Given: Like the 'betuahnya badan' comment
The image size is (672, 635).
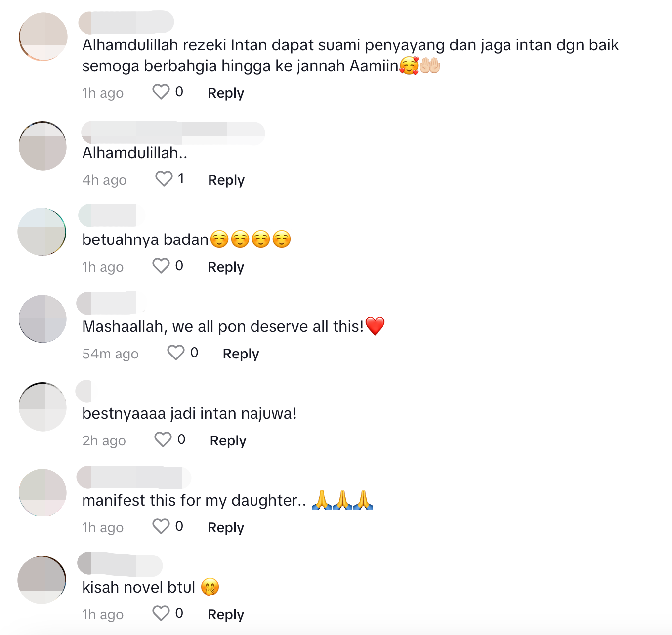Looking at the screenshot, I should point(161,266).
